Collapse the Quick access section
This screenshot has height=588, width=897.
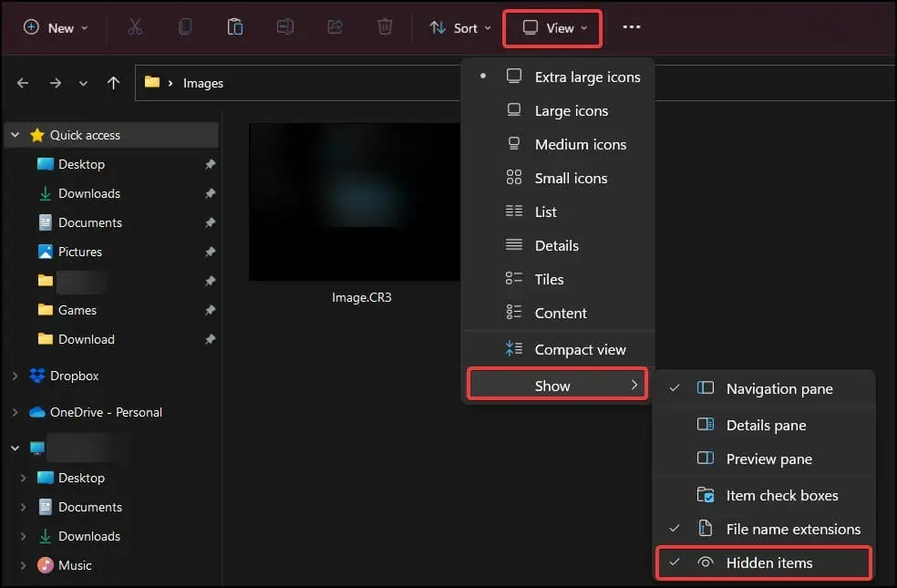(15, 135)
